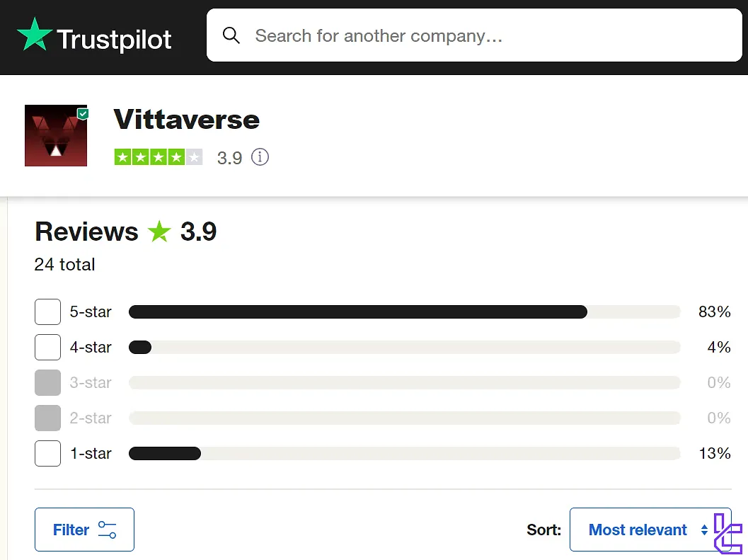Click the Trustpilot green star logo

pyautogui.click(x=35, y=35)
